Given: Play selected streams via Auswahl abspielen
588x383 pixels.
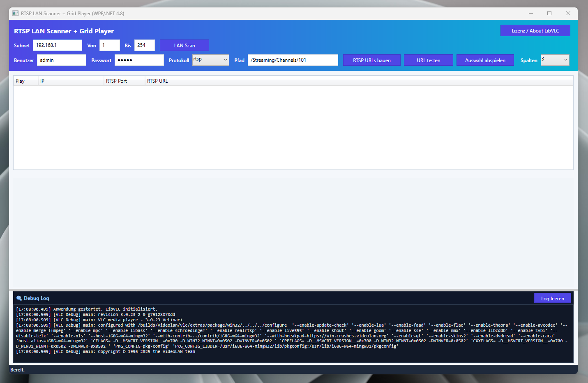Looking at the screenshot, I should click(485, 60).
